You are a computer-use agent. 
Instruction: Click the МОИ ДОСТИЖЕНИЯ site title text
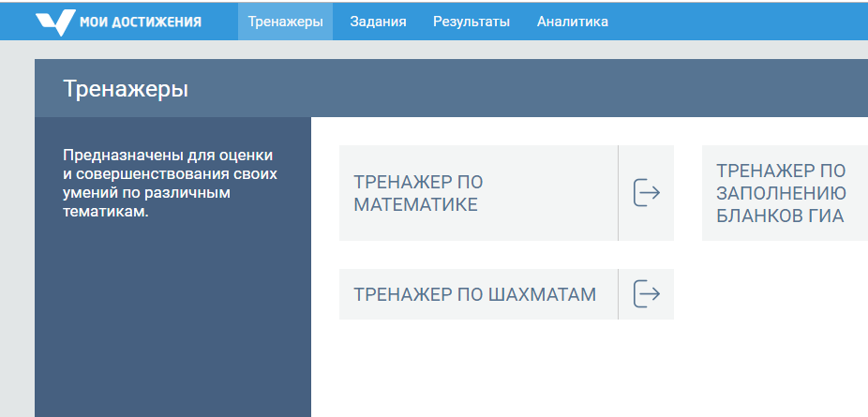pos(141,22)
